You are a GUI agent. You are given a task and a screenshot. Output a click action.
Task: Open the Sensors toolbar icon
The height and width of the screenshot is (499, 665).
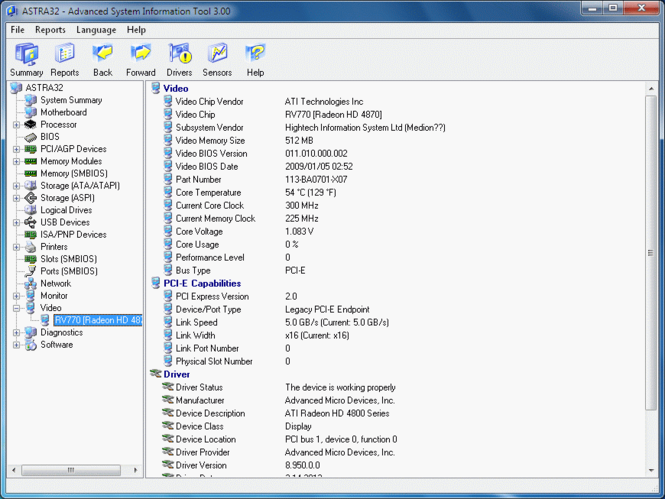(x=217, y=60)
